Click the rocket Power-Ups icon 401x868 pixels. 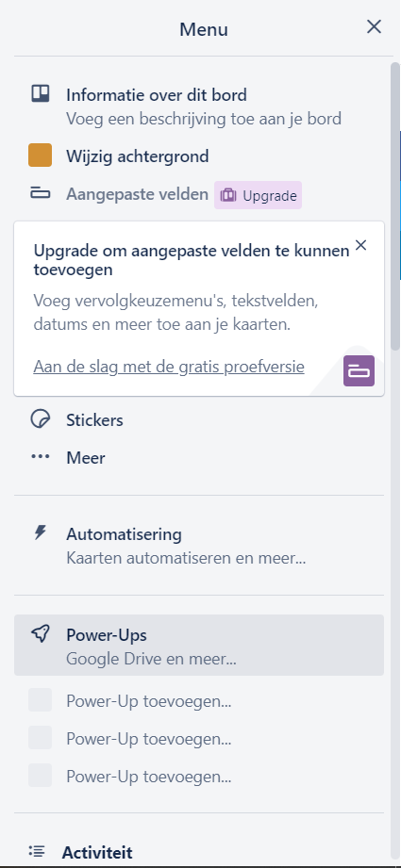click(x=40, y=634)
